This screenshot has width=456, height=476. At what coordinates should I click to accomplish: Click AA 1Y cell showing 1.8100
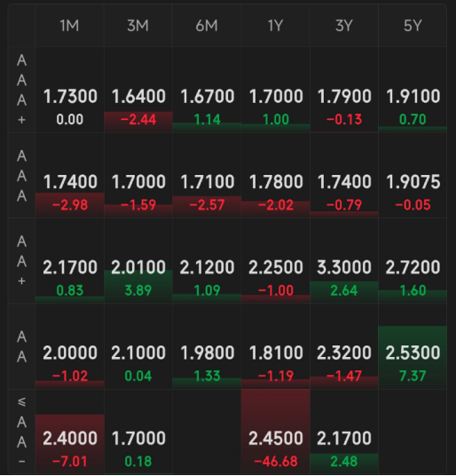point(276,346)
